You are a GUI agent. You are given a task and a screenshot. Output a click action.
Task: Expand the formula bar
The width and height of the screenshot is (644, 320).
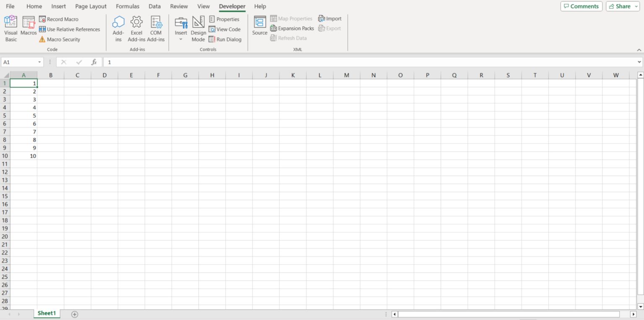click(x=639, y=62)
